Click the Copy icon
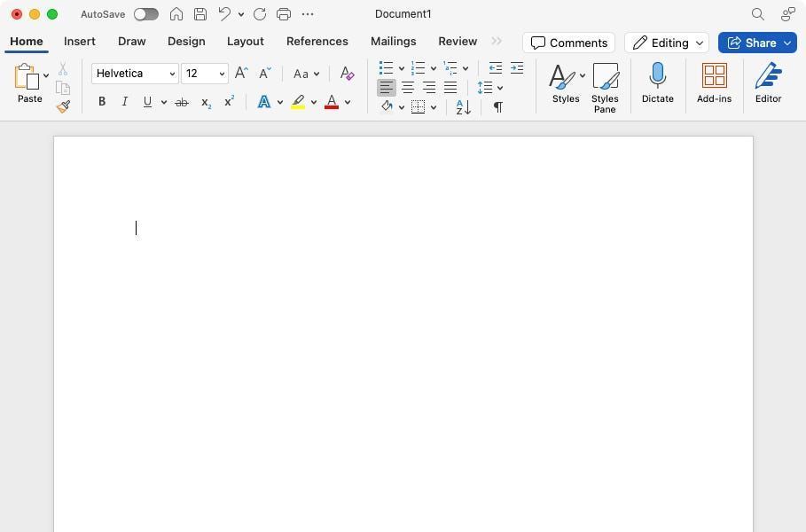The width and height of the screenshot is (806, 532). coord(63,88)
